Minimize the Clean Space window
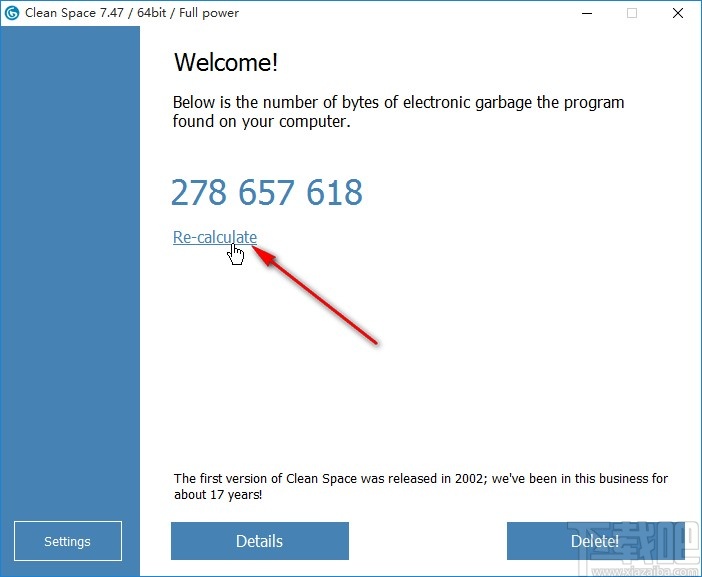This screenshot has height=577, width=702. point(587,13)
